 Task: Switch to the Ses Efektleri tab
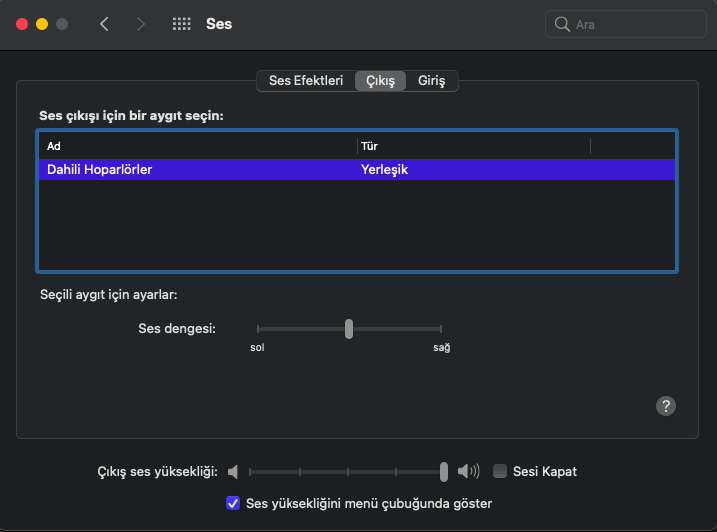click(306, 81)
